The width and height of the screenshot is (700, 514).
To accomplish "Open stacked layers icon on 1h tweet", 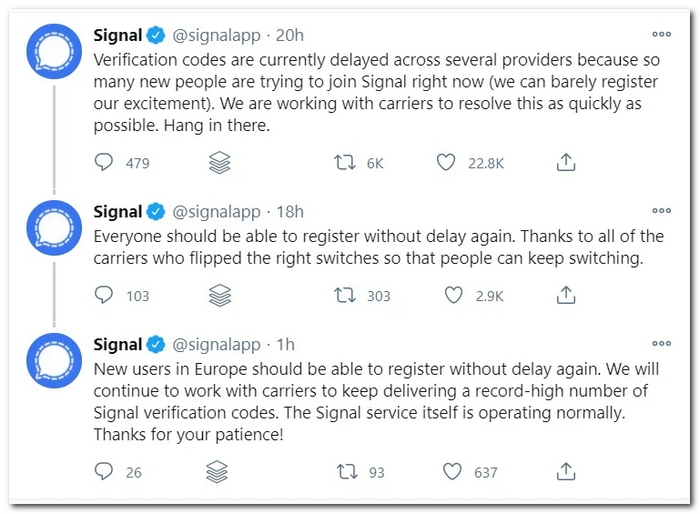I will click(x=220, y=472).
